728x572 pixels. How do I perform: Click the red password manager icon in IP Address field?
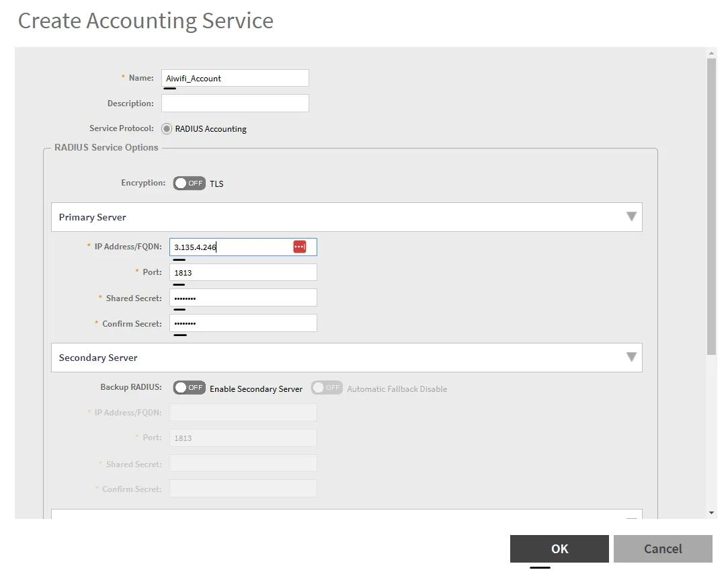click(299, 247)
